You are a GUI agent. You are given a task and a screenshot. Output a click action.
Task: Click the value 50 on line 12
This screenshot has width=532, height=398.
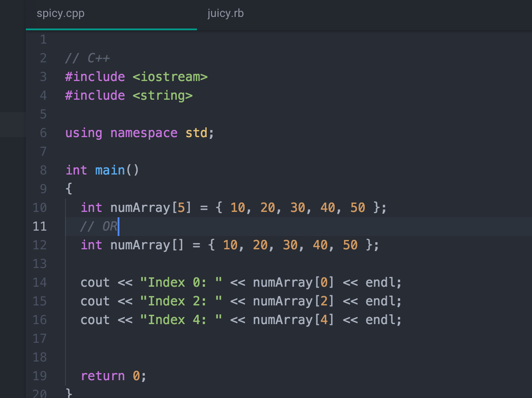pyautogui.click(x=351, y=245)
